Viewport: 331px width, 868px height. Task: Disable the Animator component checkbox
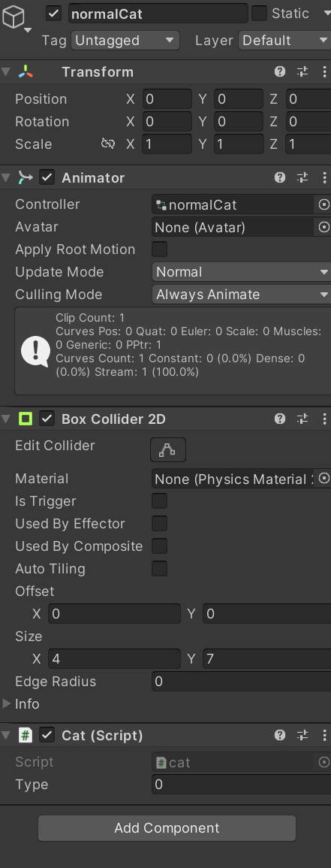47,177
